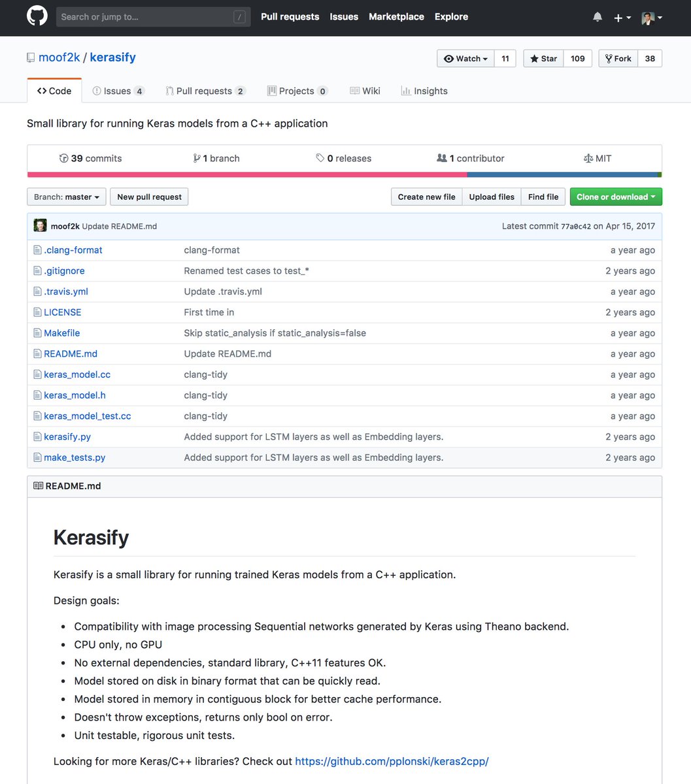This screenshot has height=784, width=691.
Task: Open kerasify repository link
Action: tap(112, 57)
